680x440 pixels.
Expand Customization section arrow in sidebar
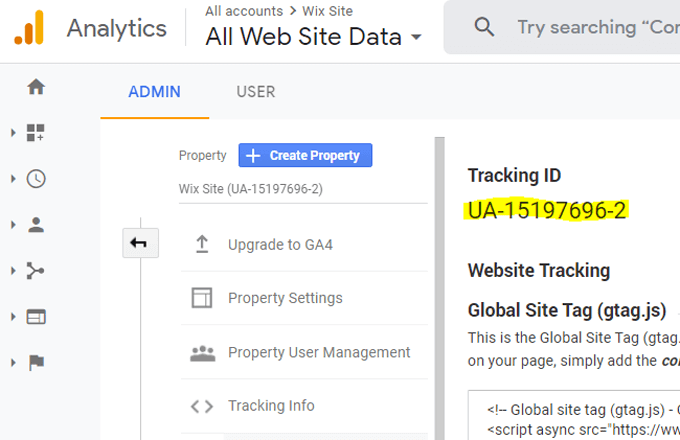pyautogui.click(x=13, y=133)
